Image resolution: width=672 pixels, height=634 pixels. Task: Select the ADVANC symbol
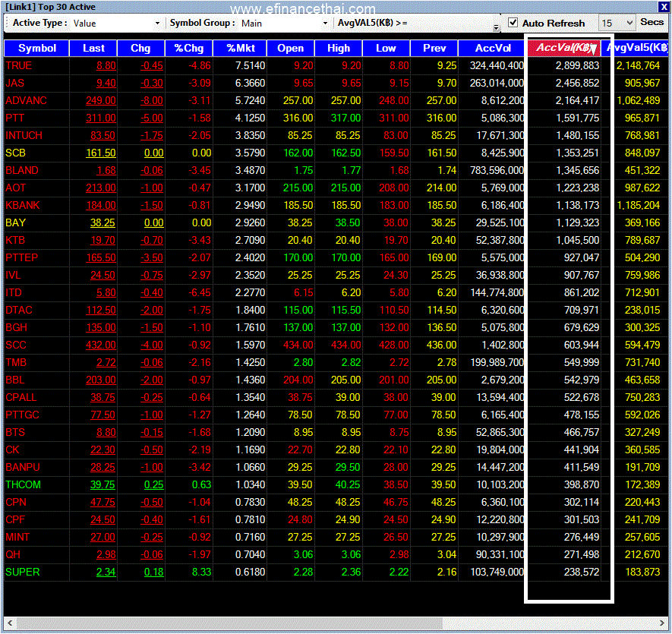(x=26, y=101)
